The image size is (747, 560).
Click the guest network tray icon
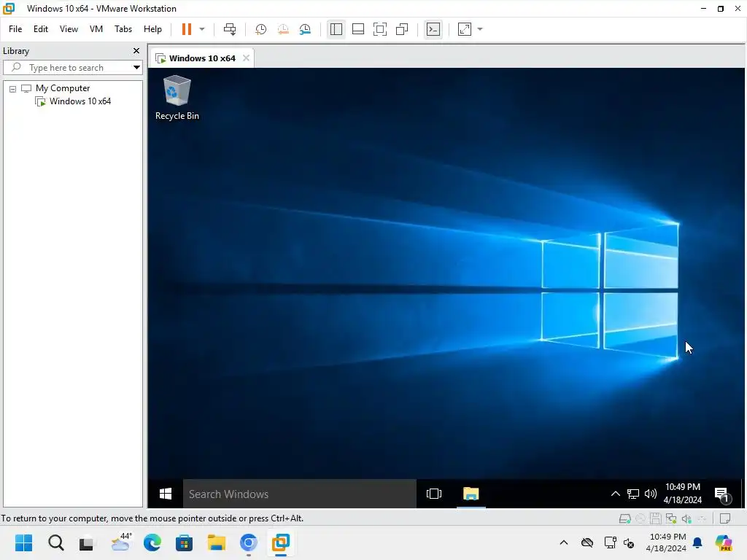click(x=632, y=494)
